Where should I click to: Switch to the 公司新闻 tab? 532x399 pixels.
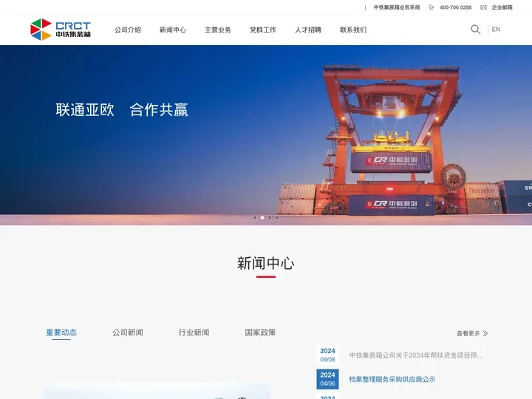click(128, 332)
